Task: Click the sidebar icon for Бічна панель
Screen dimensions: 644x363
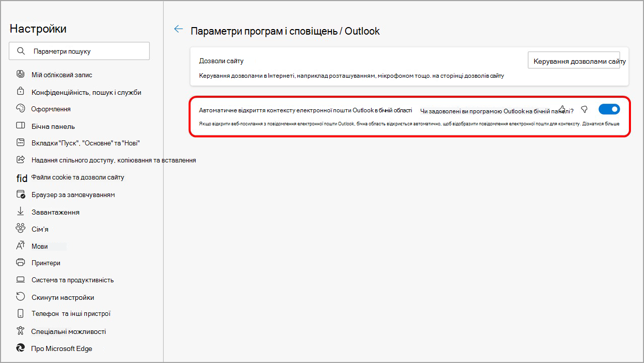Action: tap(21, 126)
